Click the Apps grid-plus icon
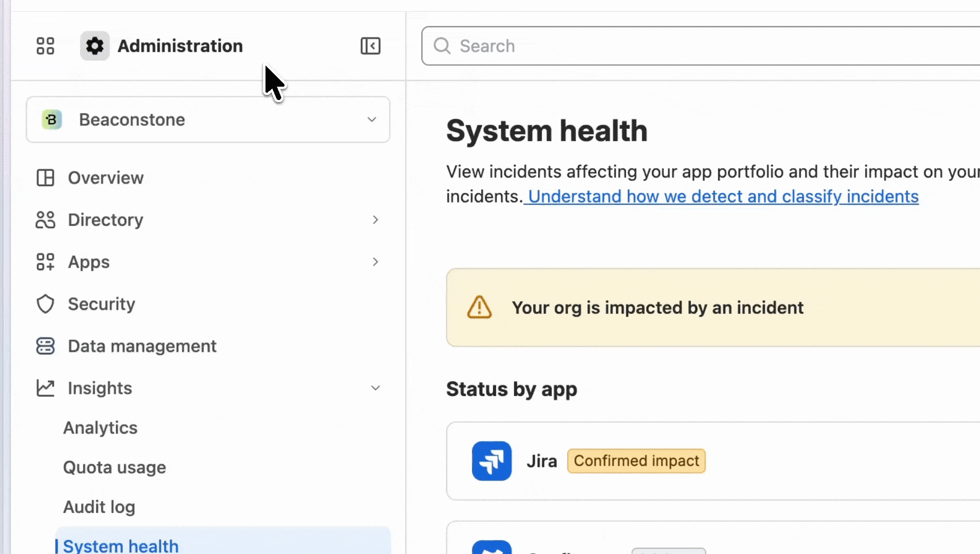980x554 pixels. pos(45,262)
